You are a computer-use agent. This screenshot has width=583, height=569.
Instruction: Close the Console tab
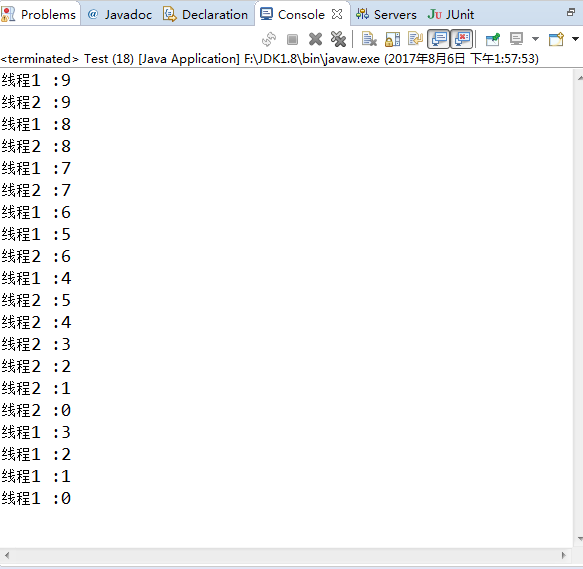coord(337,14)
